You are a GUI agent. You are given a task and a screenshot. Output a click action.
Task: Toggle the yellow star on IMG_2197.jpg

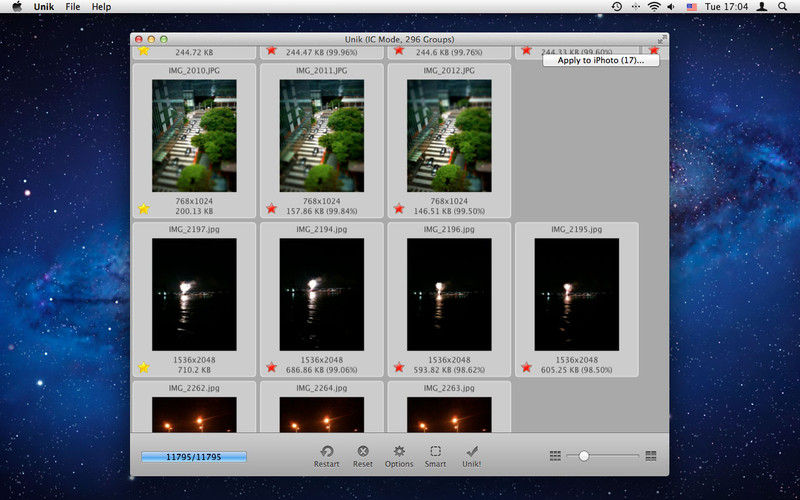click(x=144, y=367)
